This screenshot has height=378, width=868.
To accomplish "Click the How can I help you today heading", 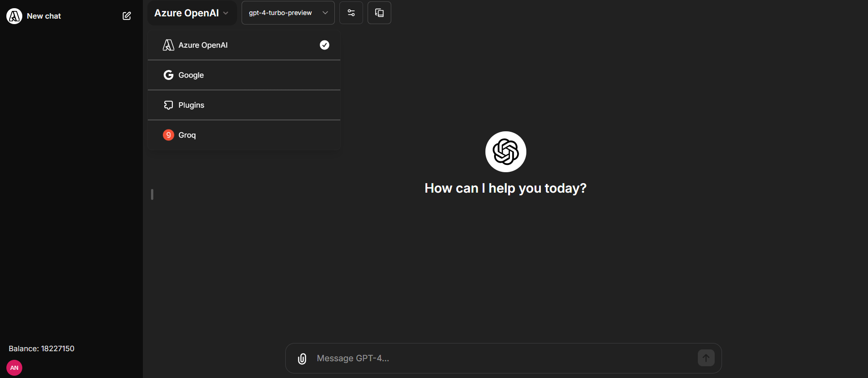I will pos(505,188).
